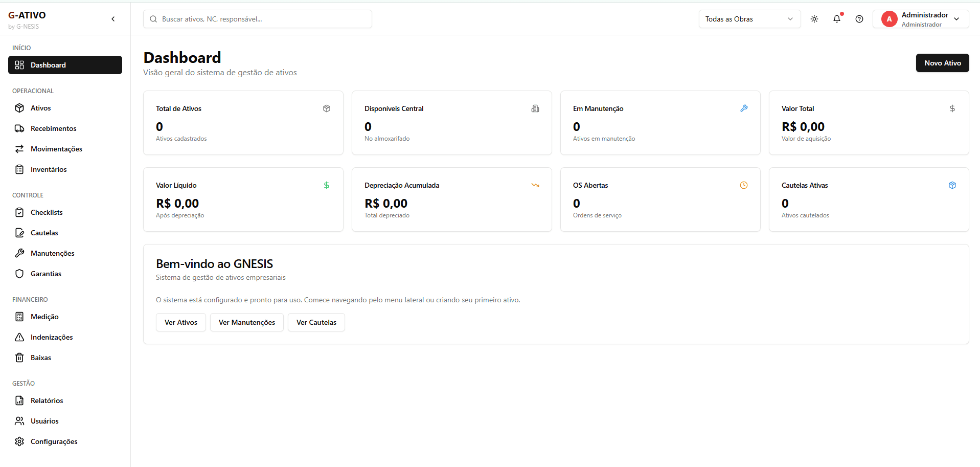Open Ativos in the sidebar
Viewport: 980px width, 467px height.
click(41, 108)
